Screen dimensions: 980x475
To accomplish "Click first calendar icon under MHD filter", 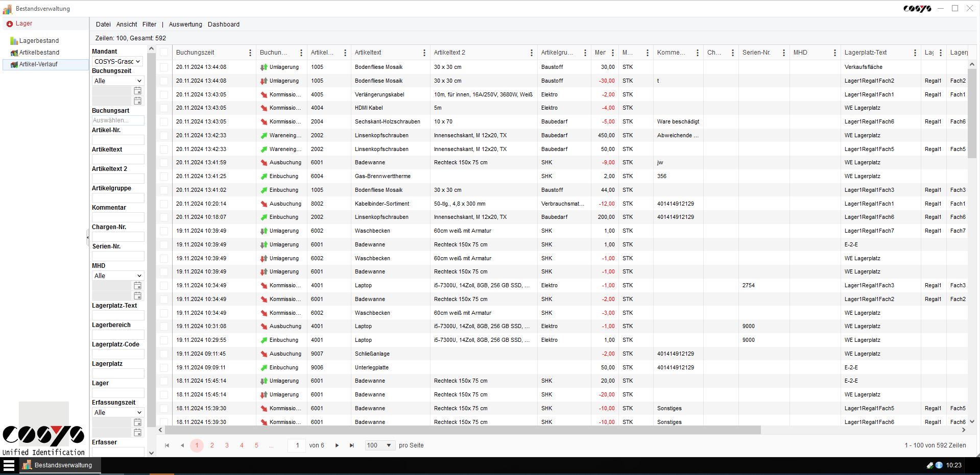I will coord(138,286).
